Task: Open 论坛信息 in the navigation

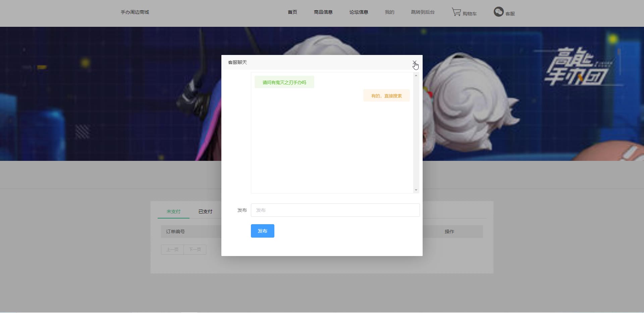Action: click(x=359, y=12)
